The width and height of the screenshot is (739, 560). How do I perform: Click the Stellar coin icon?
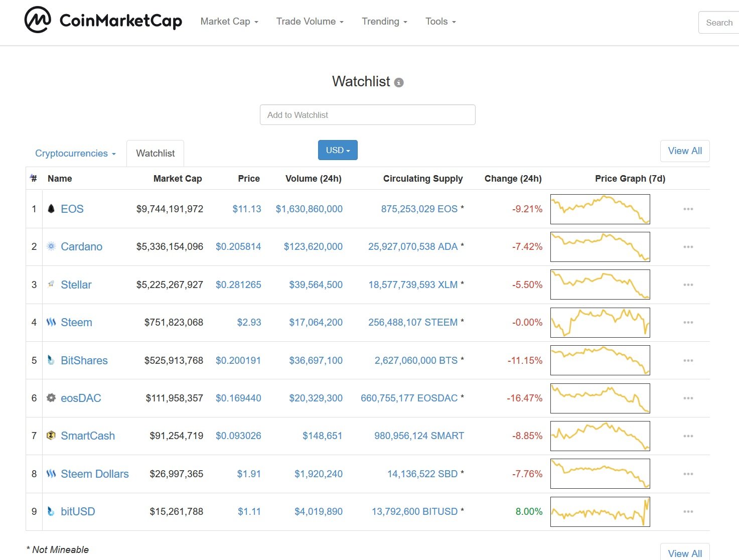[x=51, y=285]
